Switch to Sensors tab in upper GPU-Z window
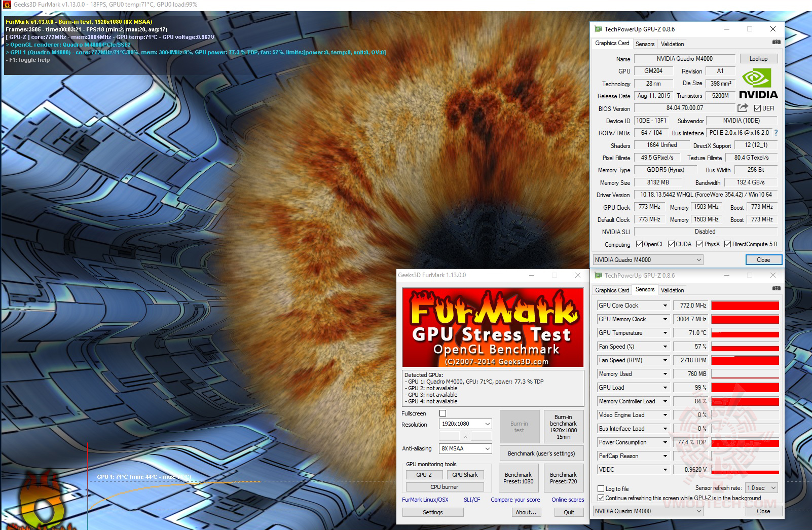Viewport: 812px width, 530px height. coord(645,44)
